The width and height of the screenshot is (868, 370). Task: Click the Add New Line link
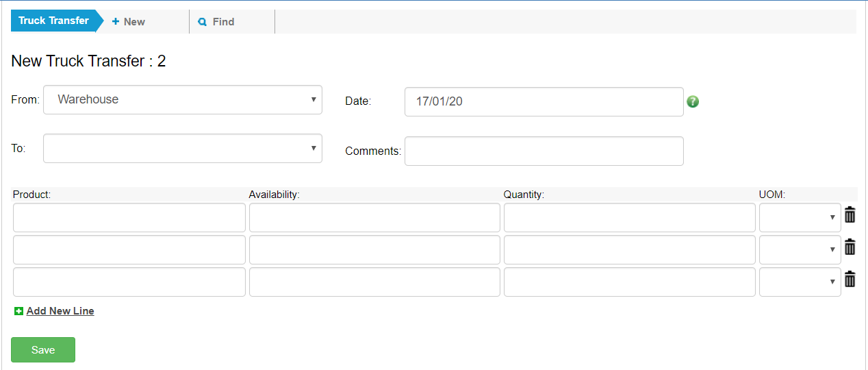60,311
